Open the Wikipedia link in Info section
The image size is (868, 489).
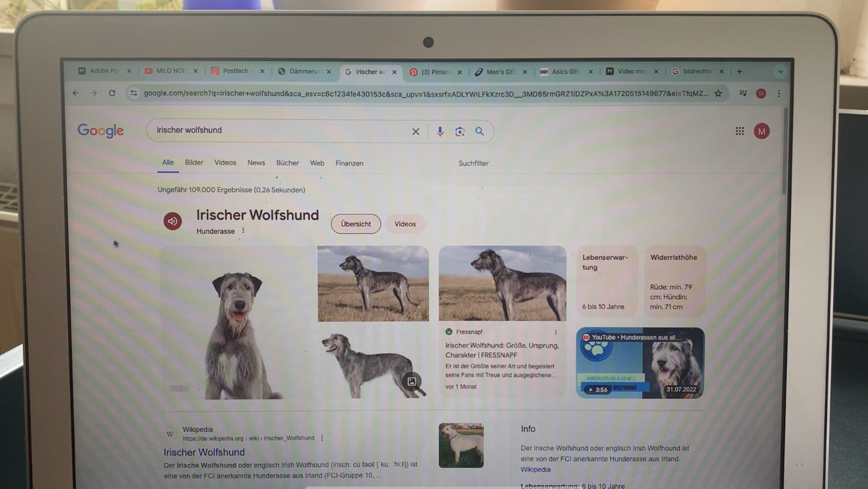coord(536,470)
